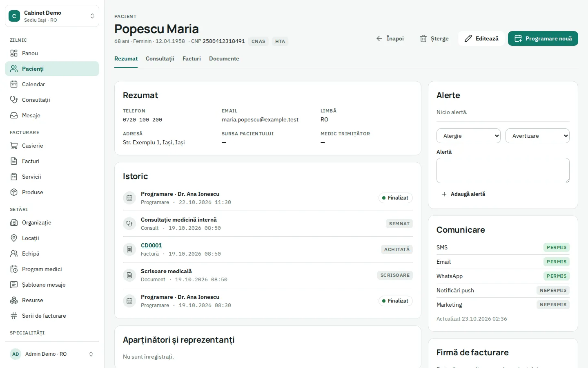This screenshot has width=588, height=368.
Task: Switch to the Facturi tab
Action: tap(192, 58)
